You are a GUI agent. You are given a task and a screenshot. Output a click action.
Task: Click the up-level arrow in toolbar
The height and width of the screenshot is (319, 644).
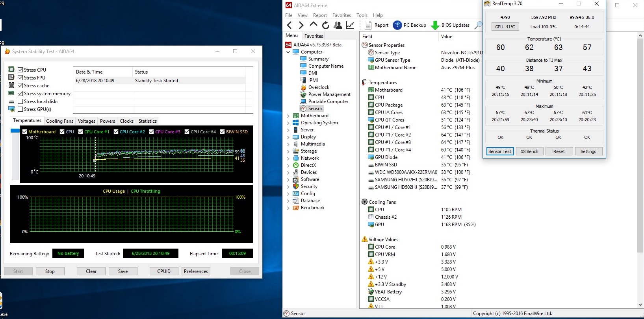[x=314, y=25]
